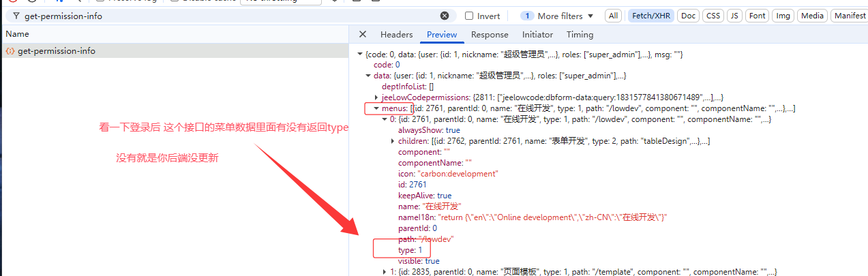Toggle the Fetch/XHR filter chip
This screenshot has height=276, width=868.
[x=650, y=16]
